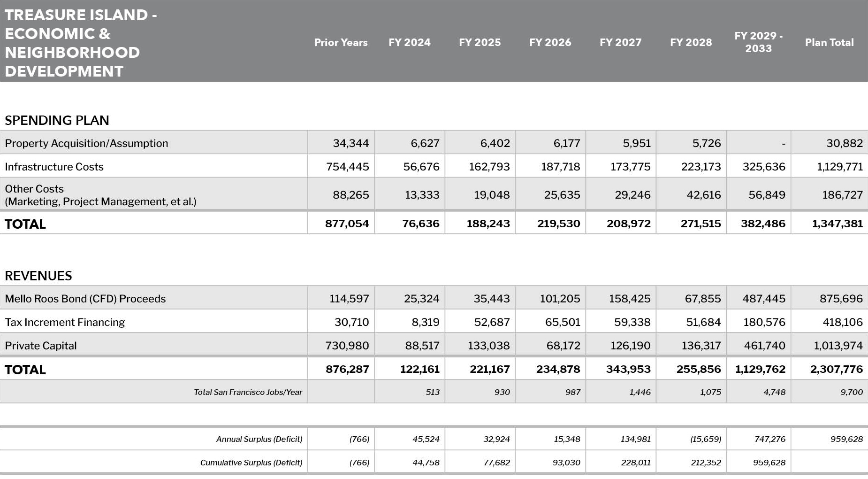Screen dimensions: 868x479
Task: Click the FY 2029 - 2033 column header
Action: coord(758,42)
